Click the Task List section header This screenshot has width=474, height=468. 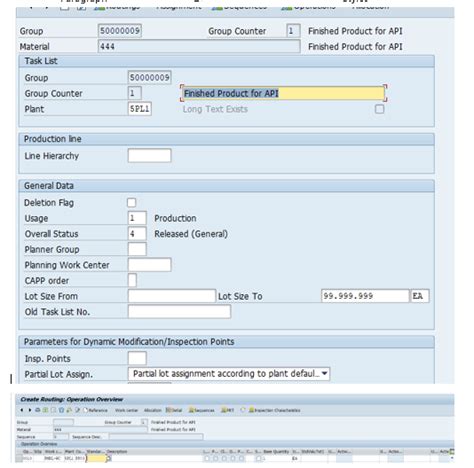[x=226, y=61]
